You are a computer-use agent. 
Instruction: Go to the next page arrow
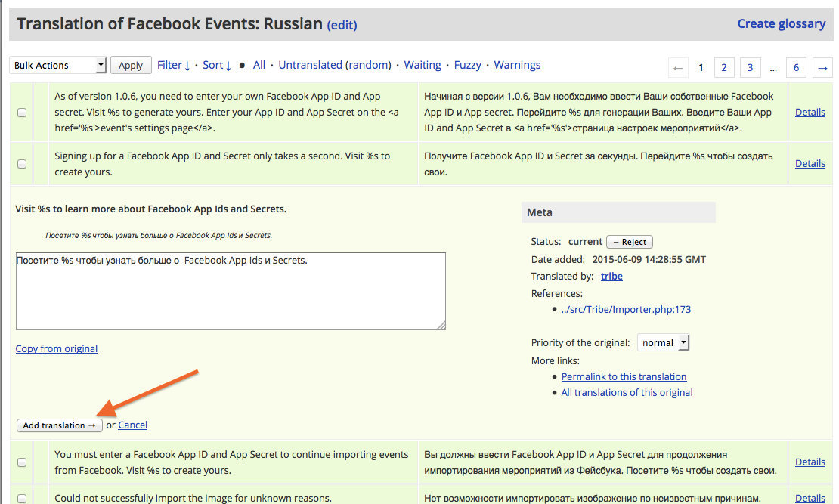[x=822, y=67]
